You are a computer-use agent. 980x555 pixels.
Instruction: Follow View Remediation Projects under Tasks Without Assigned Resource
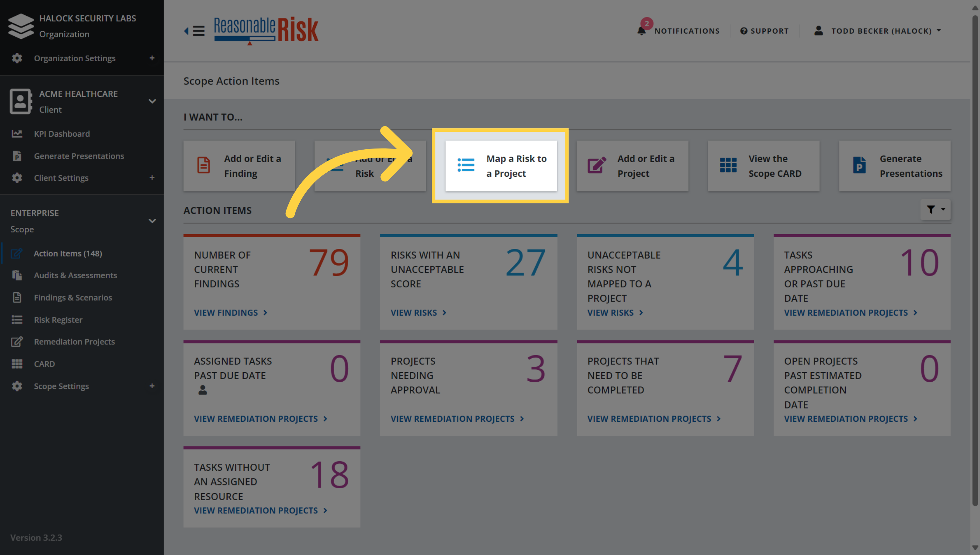tap(261, 510)
